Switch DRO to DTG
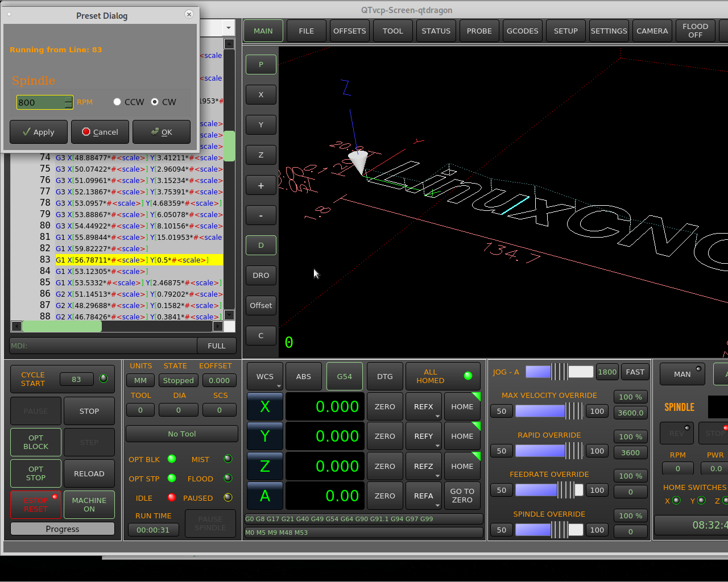728x582 pixels. pos(385,376)
